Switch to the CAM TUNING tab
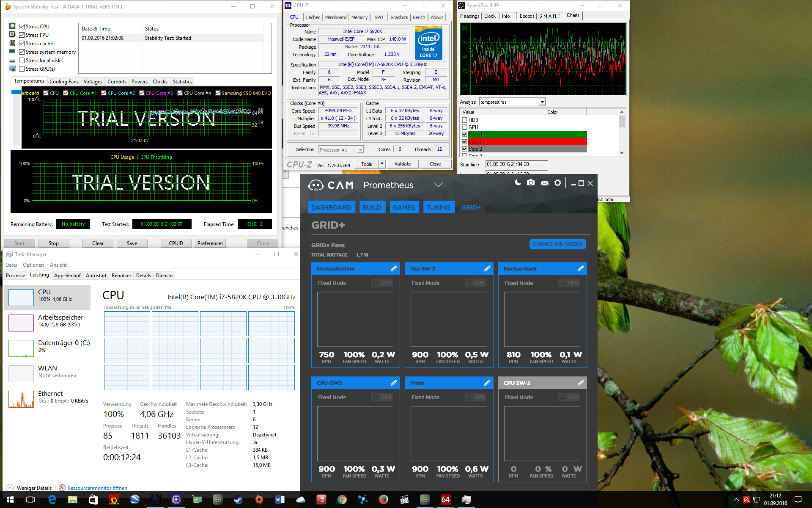The width and height of the screenshot is (812, 508). 438,207
